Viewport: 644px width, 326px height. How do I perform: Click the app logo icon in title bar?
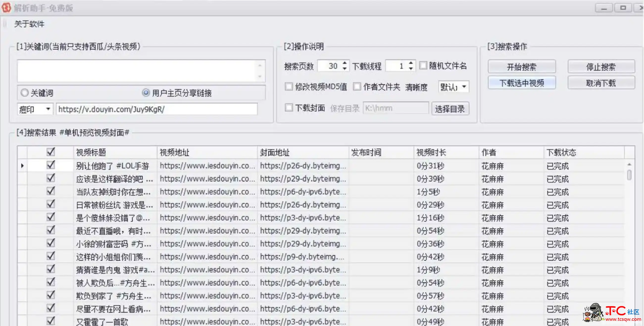coord(6,7)
